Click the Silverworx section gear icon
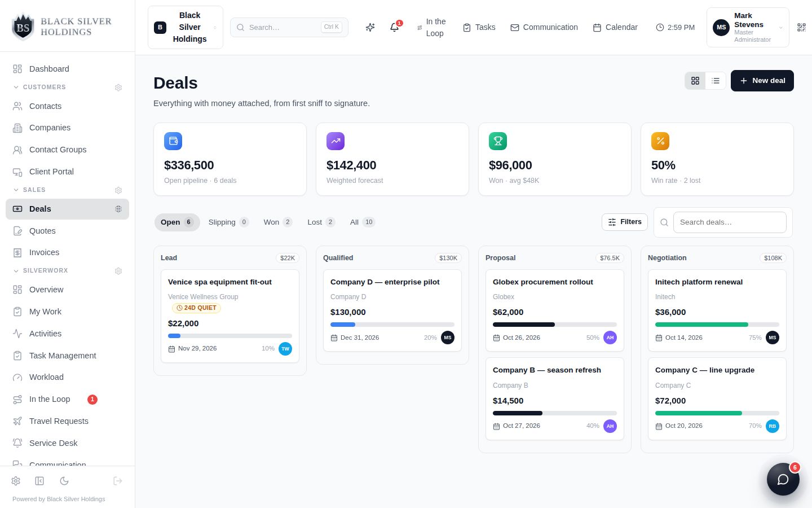812x508 pixels. (x=118, y=271)
